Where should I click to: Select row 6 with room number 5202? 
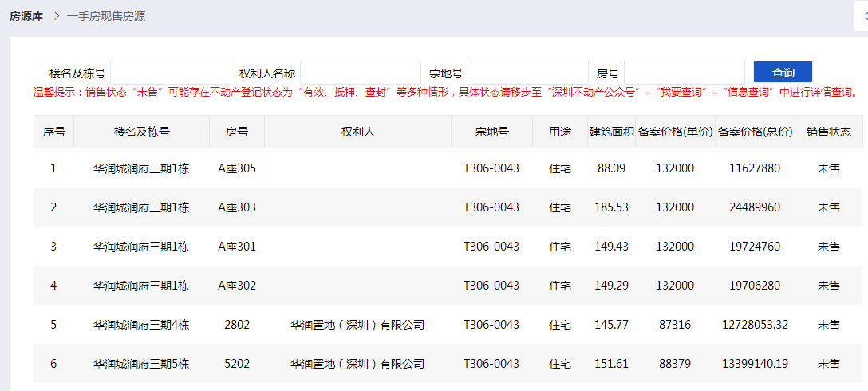448,364
